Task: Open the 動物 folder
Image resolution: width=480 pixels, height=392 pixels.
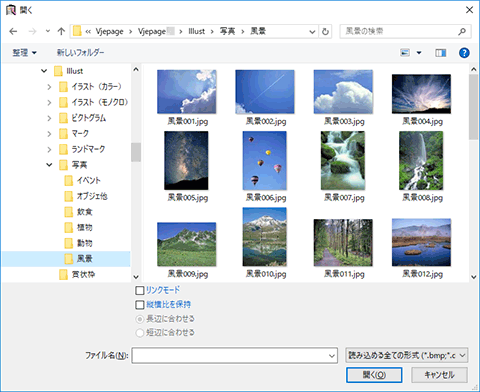Action: [x=78, y=243]
